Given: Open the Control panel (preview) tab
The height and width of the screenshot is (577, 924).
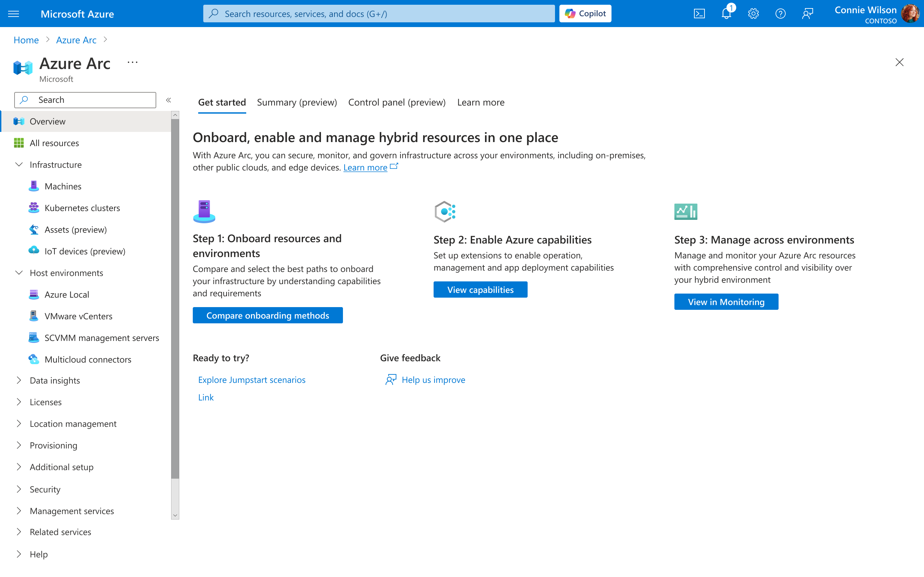Looking at the screenshot, I should pos(397,102).
